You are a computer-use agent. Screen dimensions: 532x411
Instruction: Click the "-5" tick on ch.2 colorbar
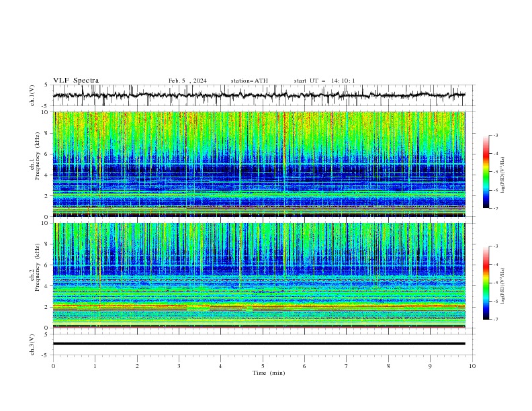495,283
